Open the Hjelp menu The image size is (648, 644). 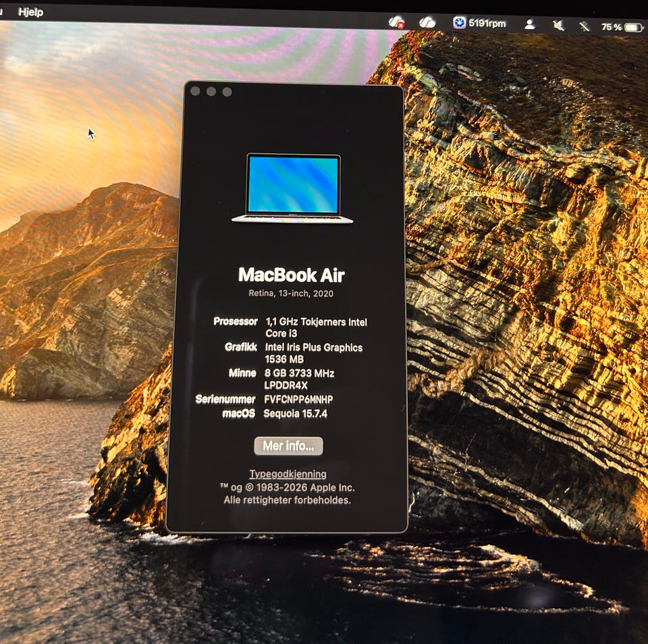pyautogui.click(x=30, y=12)
